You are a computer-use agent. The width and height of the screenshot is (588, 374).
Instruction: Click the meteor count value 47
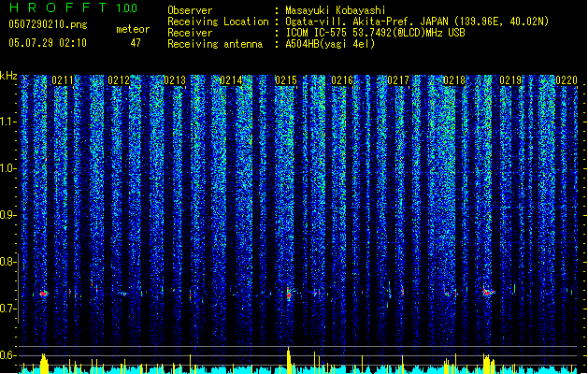click(136, 43)
